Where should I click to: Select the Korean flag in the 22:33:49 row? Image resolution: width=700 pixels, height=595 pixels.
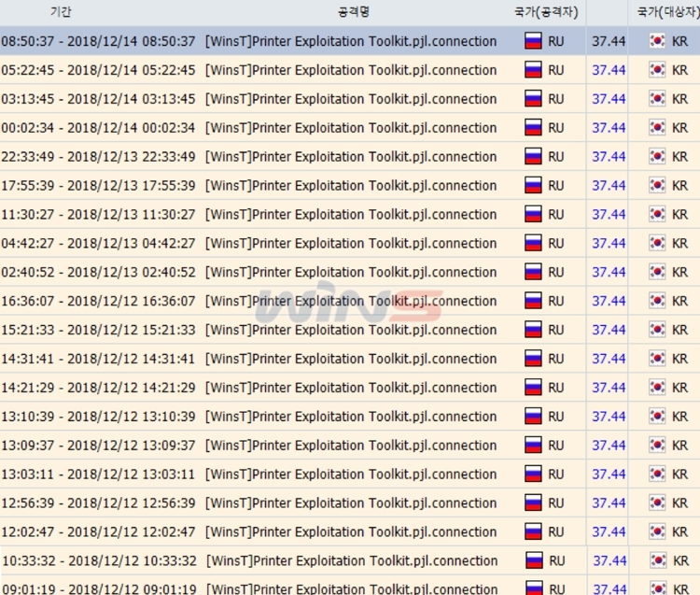657,157
